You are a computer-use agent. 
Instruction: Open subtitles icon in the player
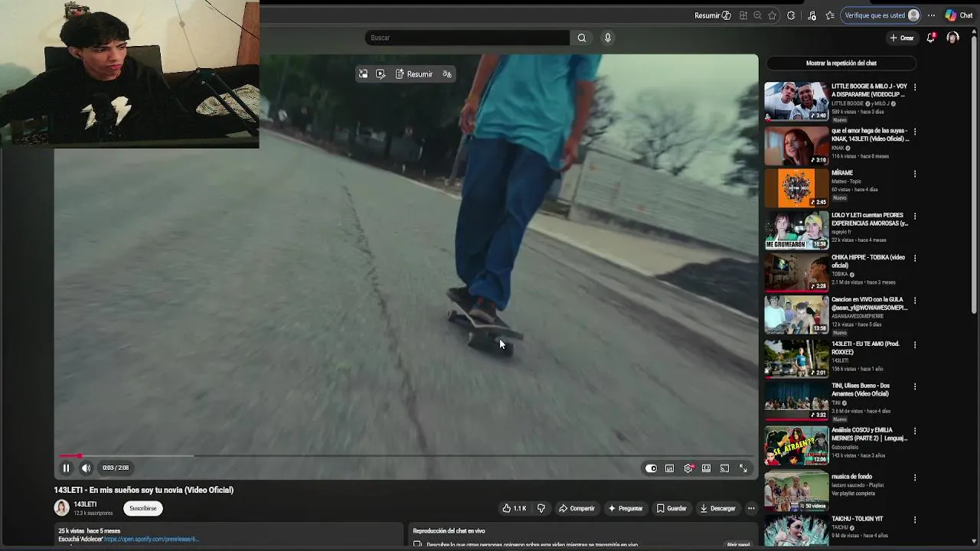[x=669, y=468]
